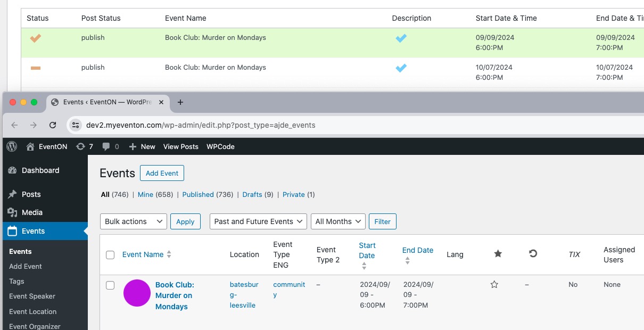The image size is (644, 330).
Task: Click Post Status header in top table
Action: (x=101, y=18)
